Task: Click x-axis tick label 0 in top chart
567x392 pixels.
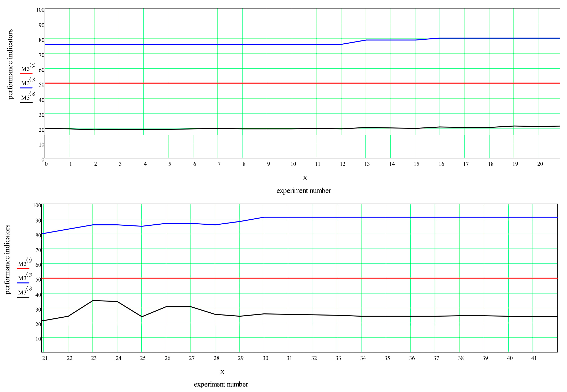Action: pos(46,164)
